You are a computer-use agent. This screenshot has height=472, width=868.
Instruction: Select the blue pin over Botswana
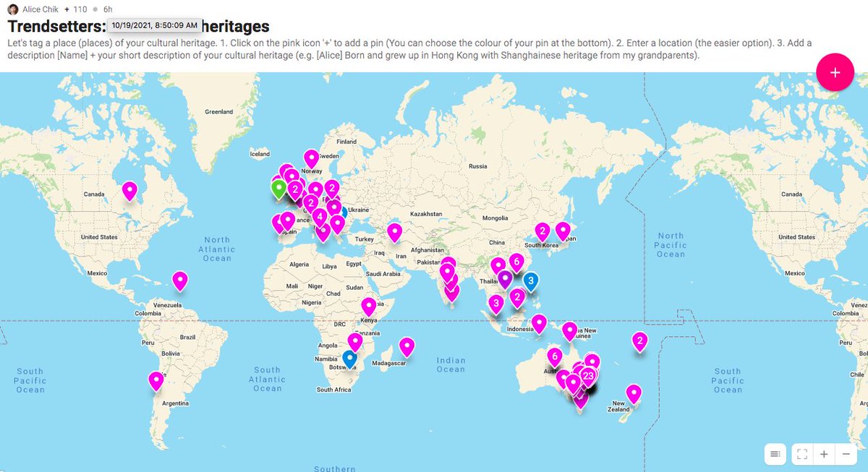pyautogui.click(x=350, y=359)
